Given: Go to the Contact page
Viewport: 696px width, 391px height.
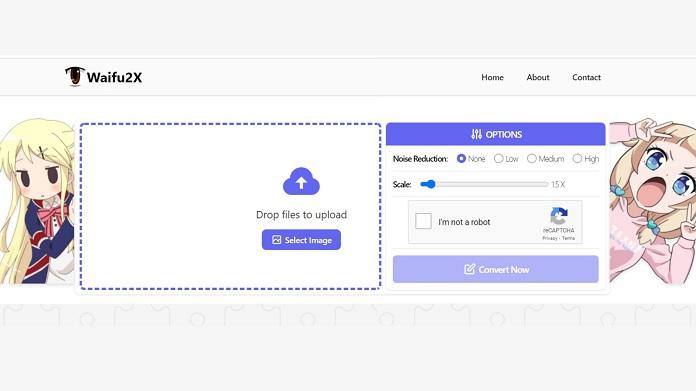Looking at the screenshot, I should [586, 77].
